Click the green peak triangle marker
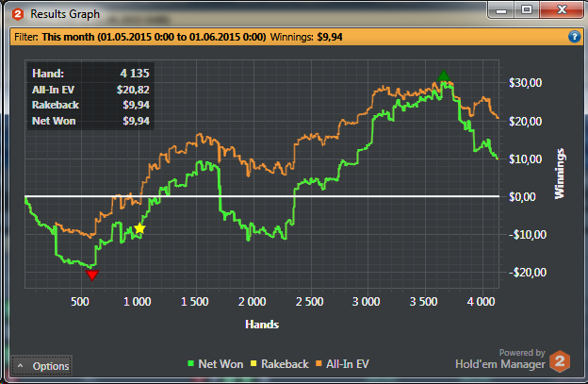588x384 pixels. point(443,75)
